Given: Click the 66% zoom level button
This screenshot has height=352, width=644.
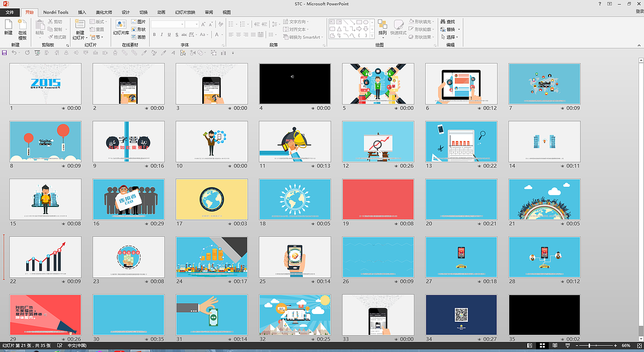Looking at the screenshot, I should [626, 346].
